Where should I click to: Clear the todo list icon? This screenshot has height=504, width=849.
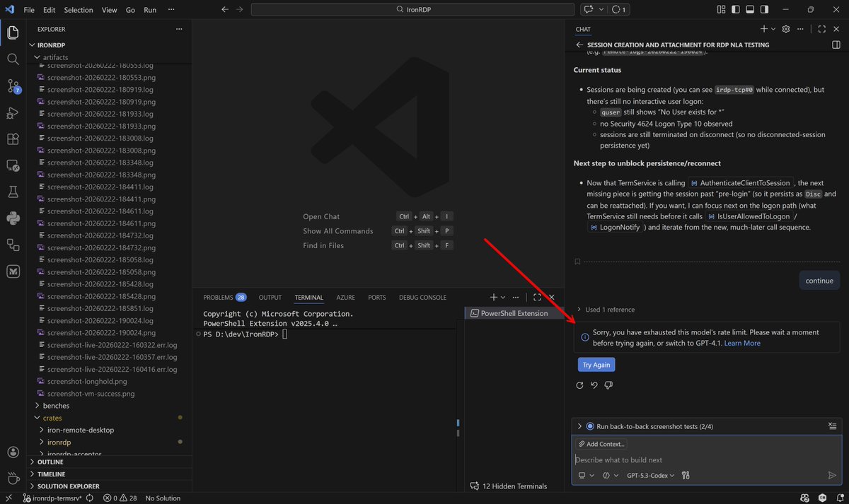click(833, 426)
